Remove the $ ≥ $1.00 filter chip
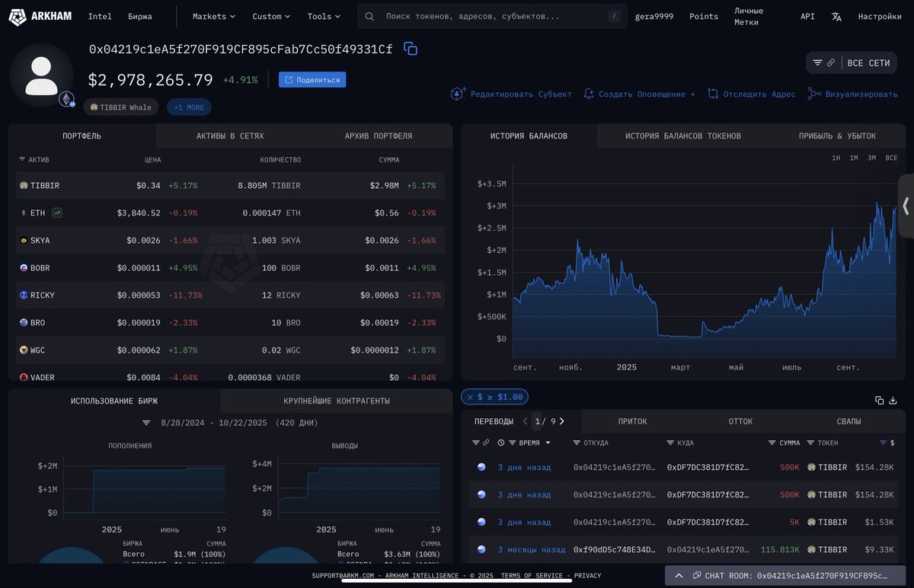The image size is (914, 588). pos(470,397)
